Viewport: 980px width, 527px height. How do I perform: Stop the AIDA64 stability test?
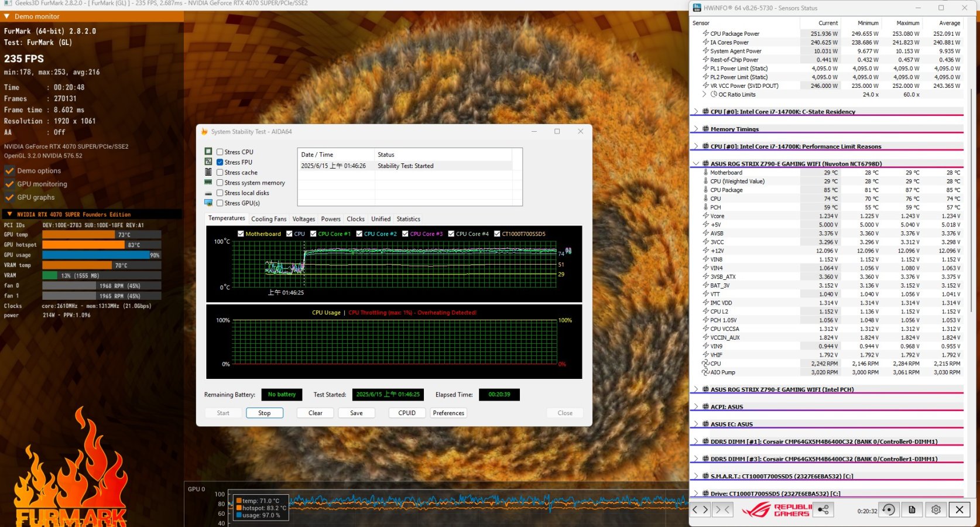tap(265, 413)
